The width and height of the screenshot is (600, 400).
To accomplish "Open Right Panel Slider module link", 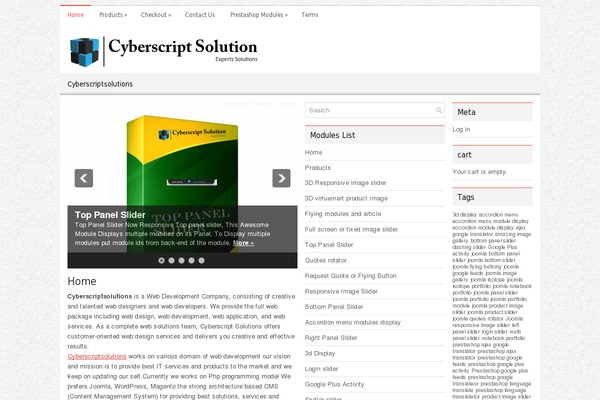I will (x=331, y=338).
